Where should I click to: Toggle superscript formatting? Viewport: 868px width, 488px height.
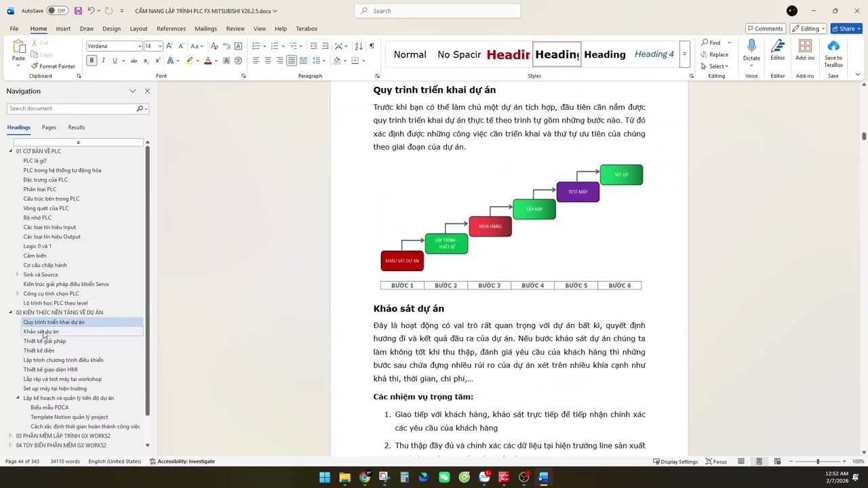pyautogui.click(x=157, y=61)
